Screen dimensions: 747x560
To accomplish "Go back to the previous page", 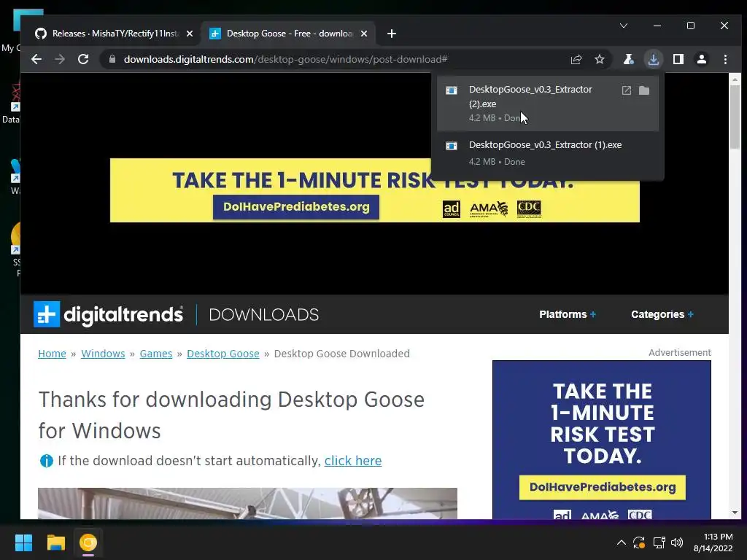I will 36,59.
